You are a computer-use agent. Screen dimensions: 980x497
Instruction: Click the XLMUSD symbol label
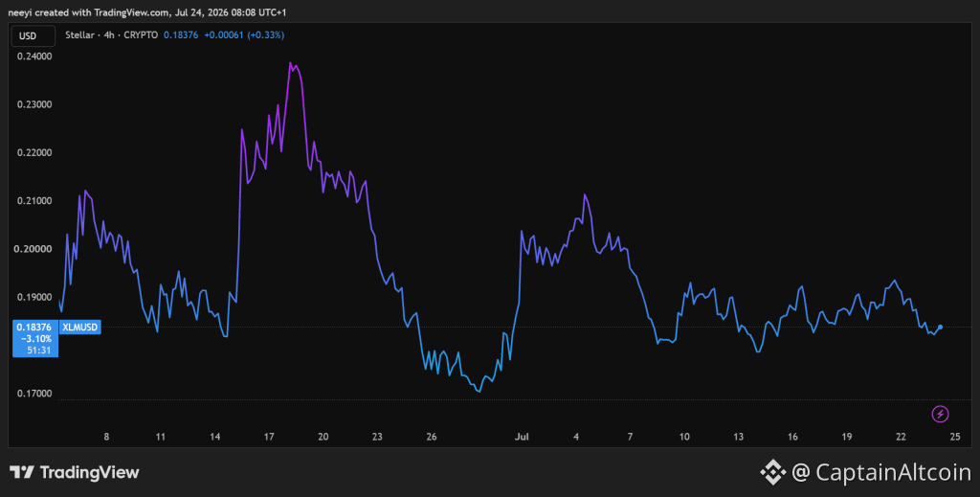[x=79, y=327]
